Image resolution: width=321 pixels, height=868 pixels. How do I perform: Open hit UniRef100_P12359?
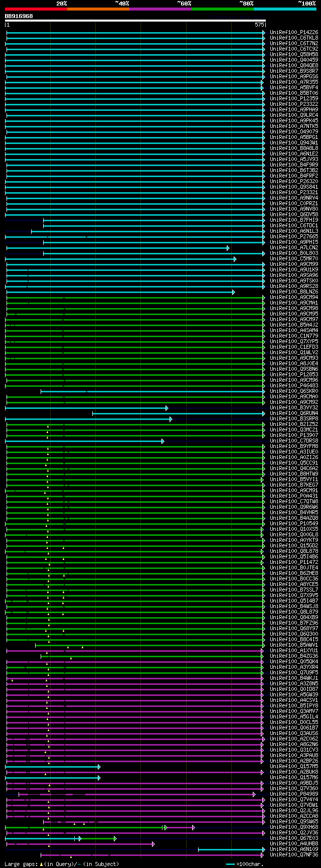[x=294, y=99]
